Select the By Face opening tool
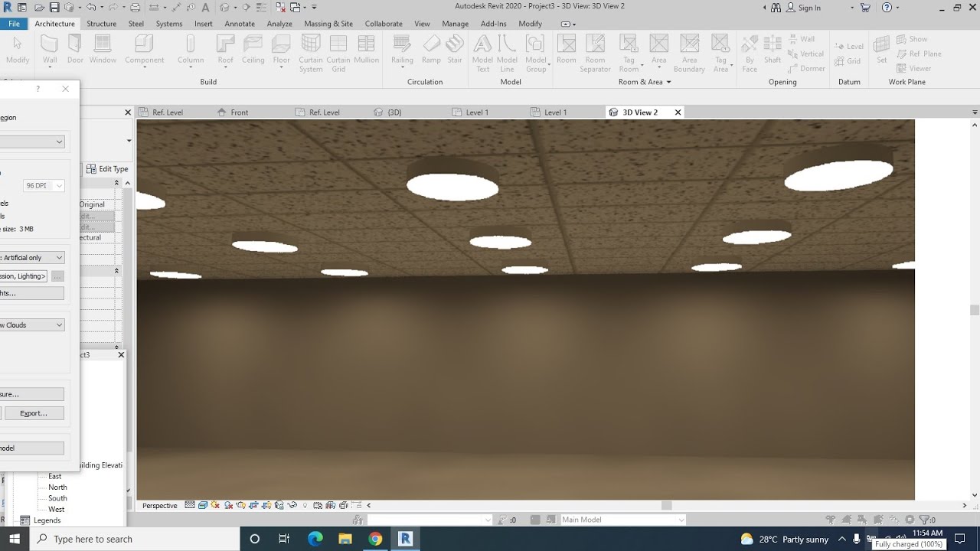The image size is (980, 551). tap(750, 54)
